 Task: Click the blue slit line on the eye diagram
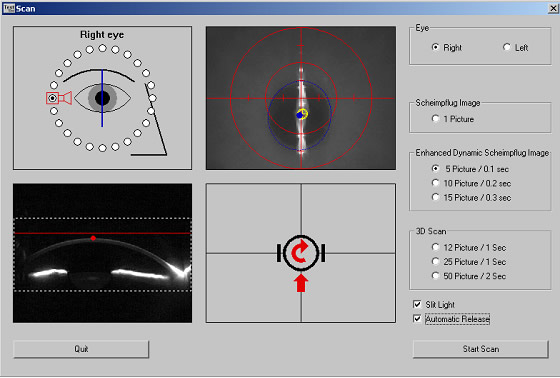coord(102,98)
